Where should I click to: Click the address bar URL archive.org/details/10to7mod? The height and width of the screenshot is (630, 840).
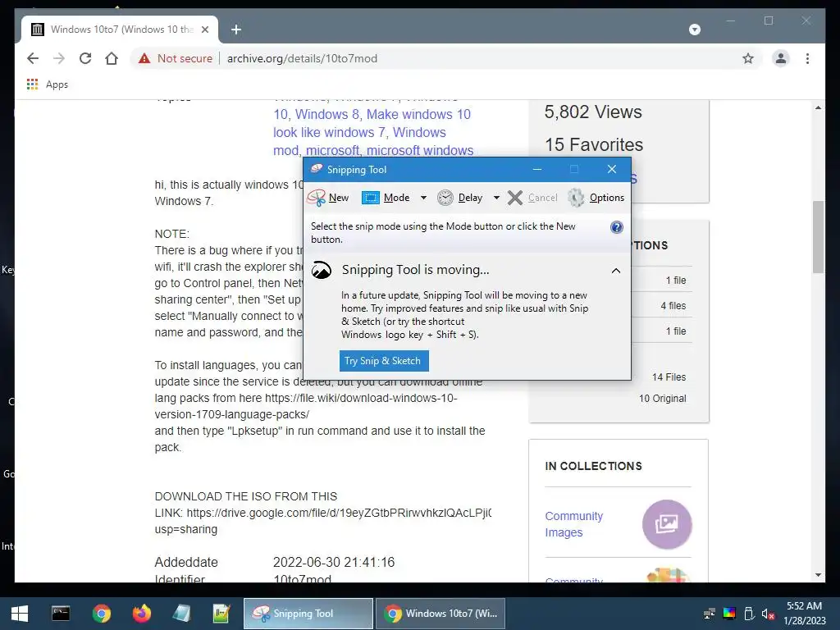point(302,58)
